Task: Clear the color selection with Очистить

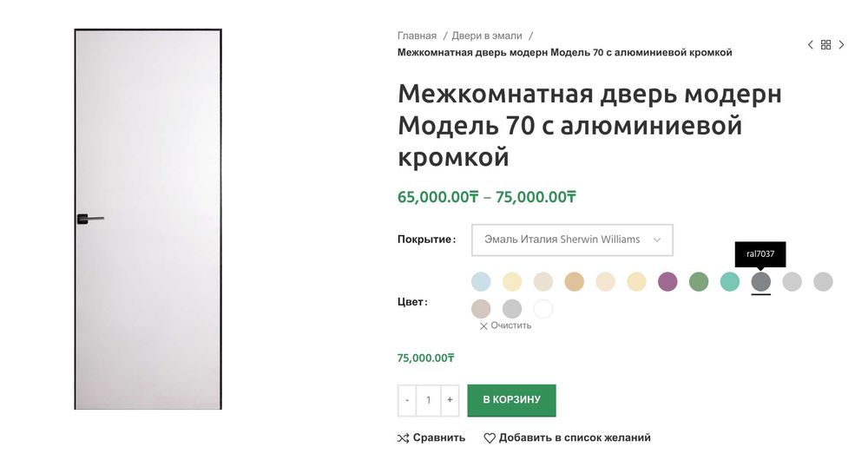Action: [x=505, y=325]
